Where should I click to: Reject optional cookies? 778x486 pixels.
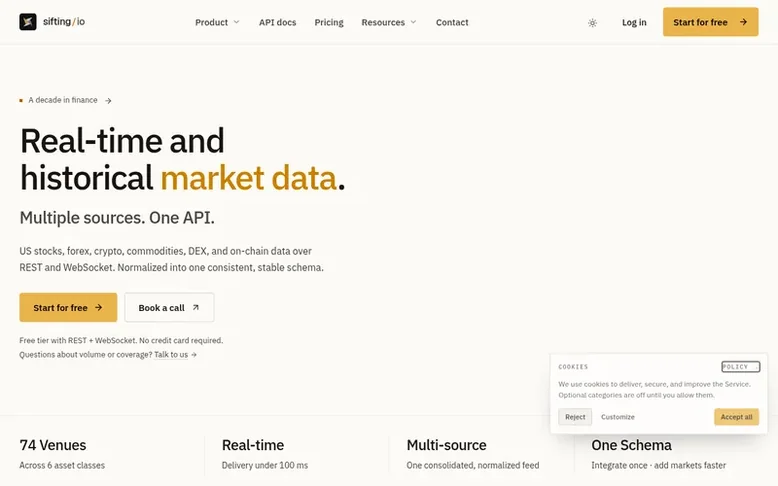575,417
